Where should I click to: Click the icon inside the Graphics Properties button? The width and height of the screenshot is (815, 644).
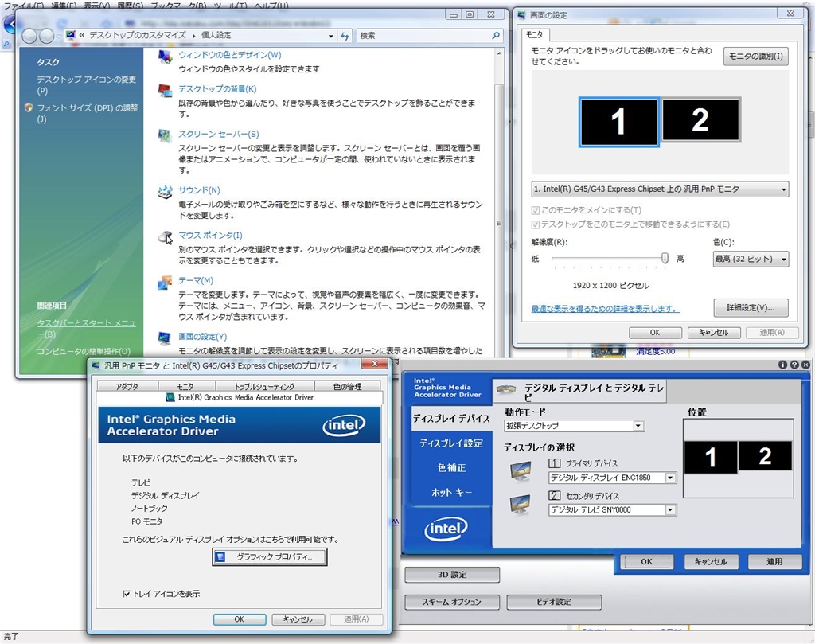click(220, 556)
